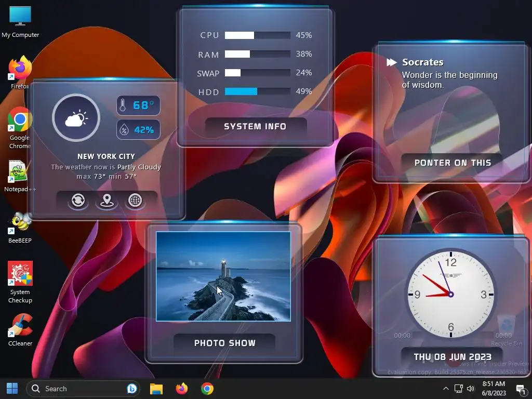The height and width of the screenshot is (399, 532).
Task: Open the Google Chrome desktop shortcut
Action: tap(20, 128)
